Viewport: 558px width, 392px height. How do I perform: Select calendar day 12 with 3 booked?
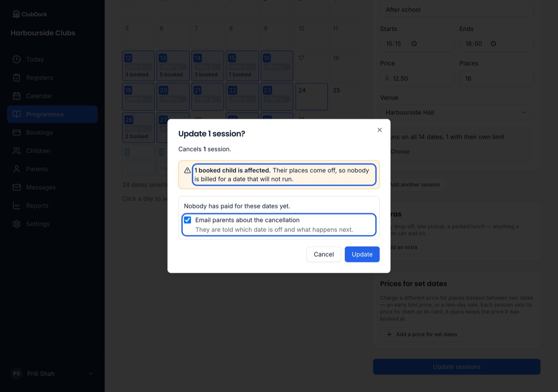coord(138,66)
